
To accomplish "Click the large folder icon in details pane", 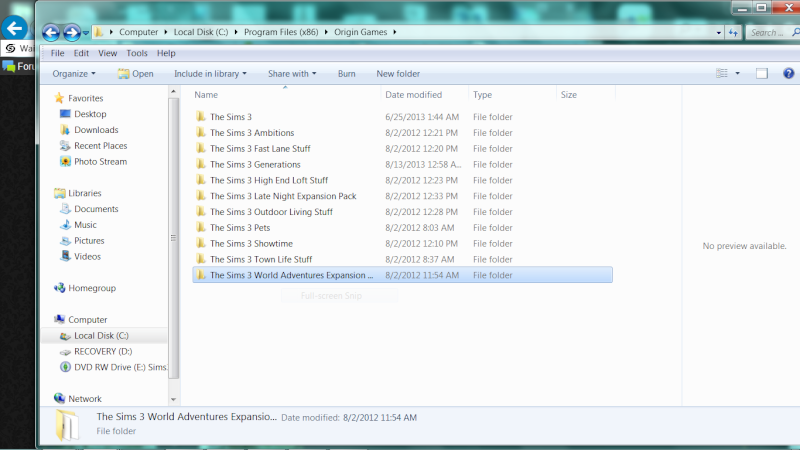I will 68,424.
